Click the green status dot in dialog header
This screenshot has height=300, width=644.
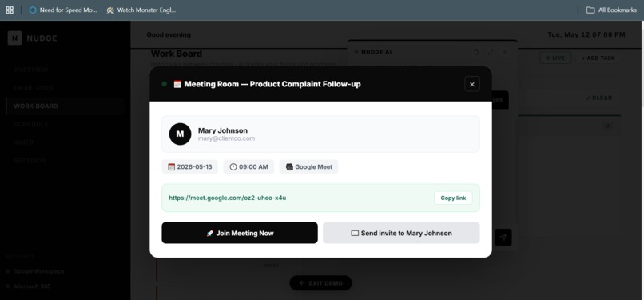tap(165, 84)
